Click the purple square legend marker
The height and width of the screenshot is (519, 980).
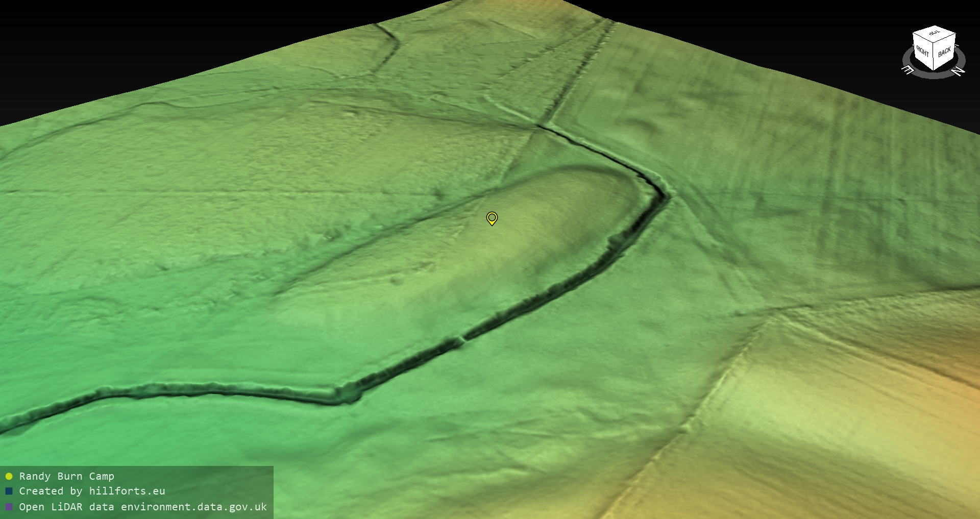click(x=9, y=507)
